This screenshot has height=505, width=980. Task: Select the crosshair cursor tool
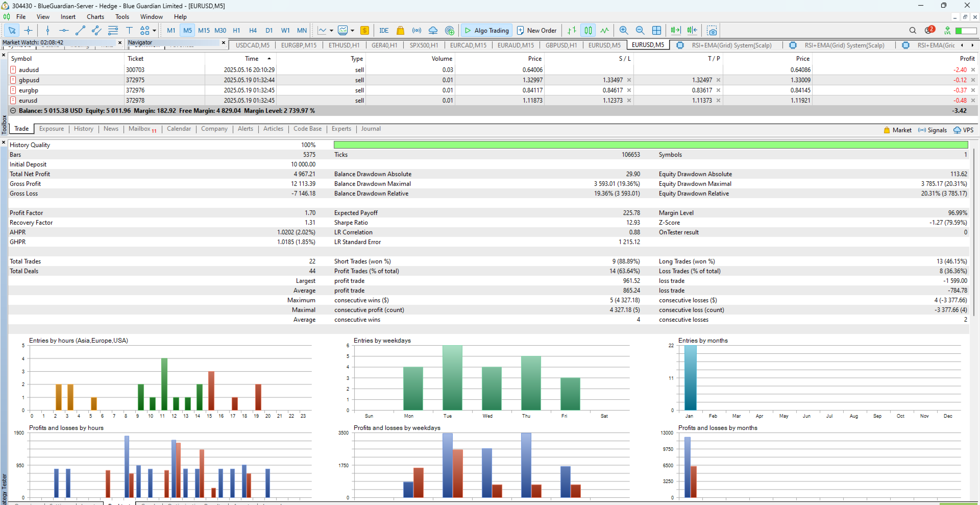click(x=29, y=31)
